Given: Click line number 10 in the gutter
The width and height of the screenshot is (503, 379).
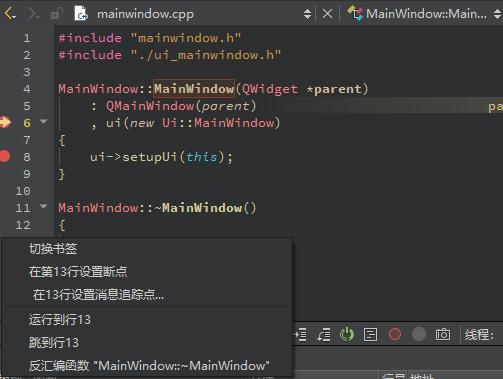Looking at the screenshot, I should tap(23, 191).
